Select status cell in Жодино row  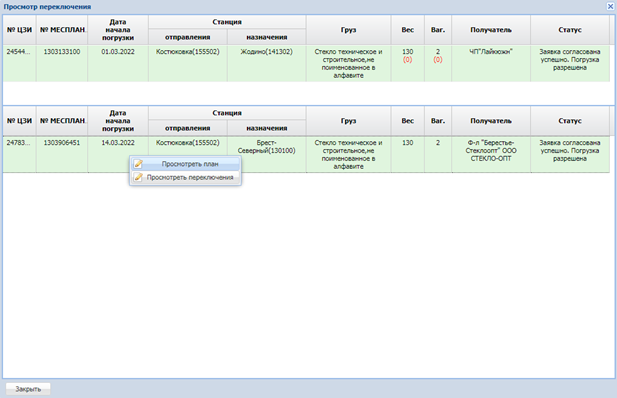click(570, 63)
